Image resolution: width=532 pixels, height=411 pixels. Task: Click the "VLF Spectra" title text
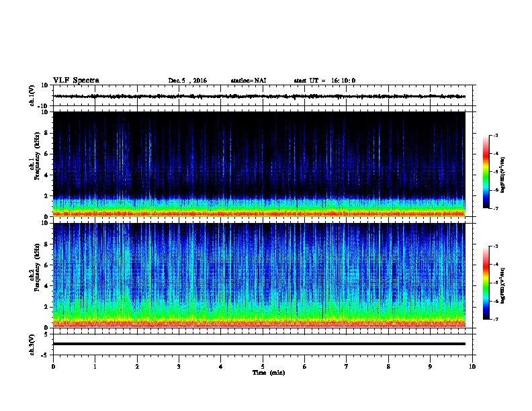pyautogui.click(x=76, y=81)
